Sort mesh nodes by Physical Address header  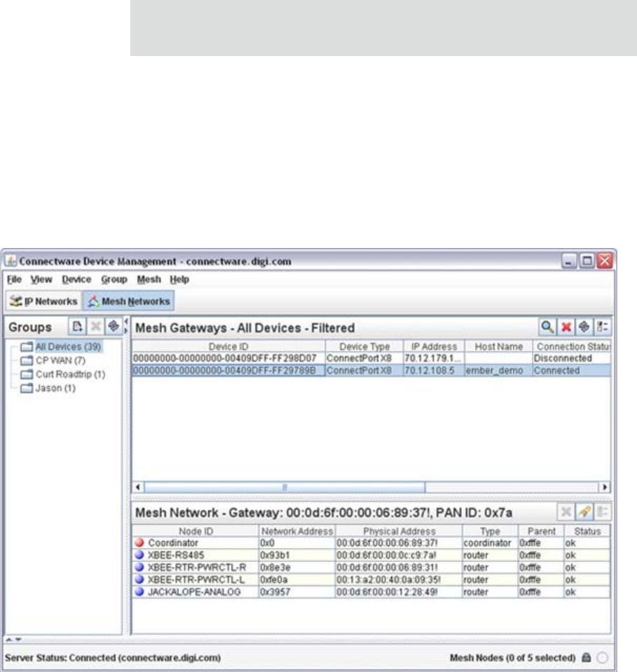point(399,531)
